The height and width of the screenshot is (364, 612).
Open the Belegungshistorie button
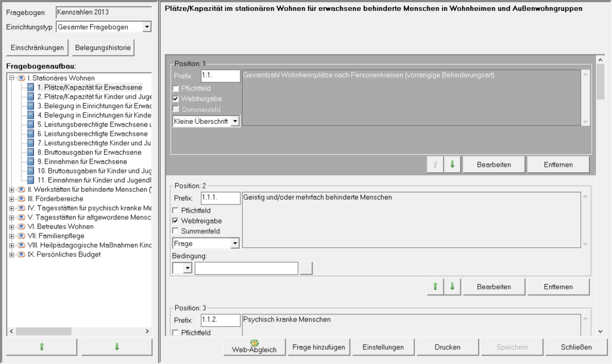(x=101, y=48)
